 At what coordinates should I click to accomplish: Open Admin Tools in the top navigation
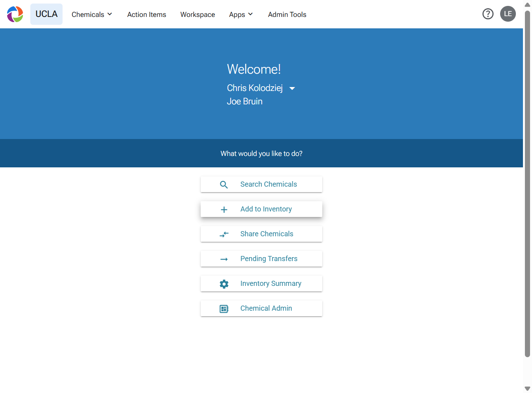click(x=287, y=15)
